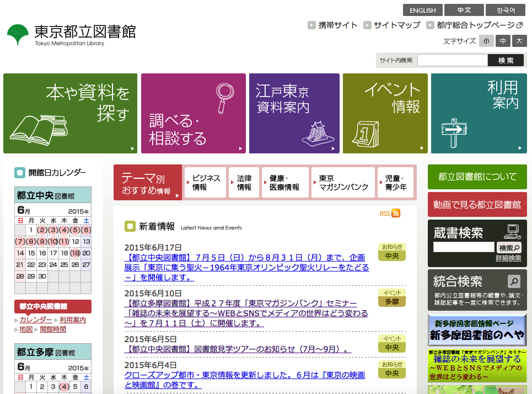This screenshot has height=394, width=532.
Task: Select the 東京マガジンバンク theme tab
Action: coord(343,183)
